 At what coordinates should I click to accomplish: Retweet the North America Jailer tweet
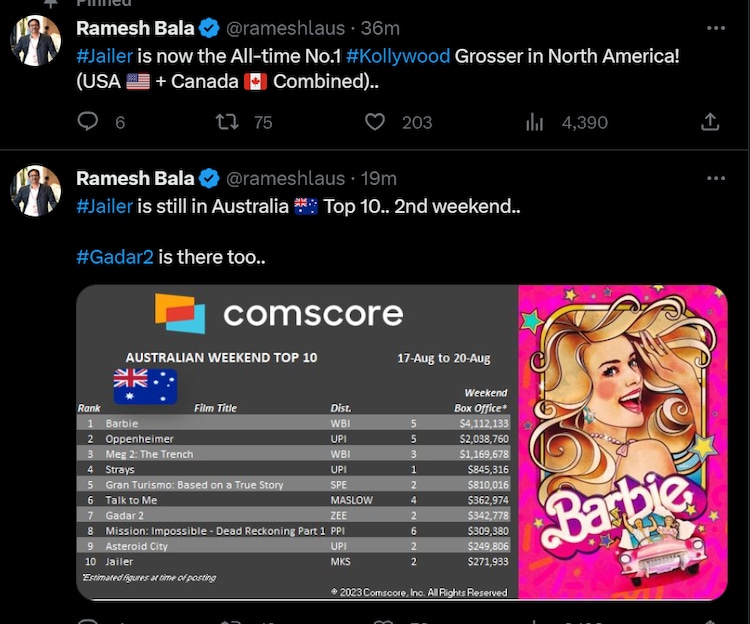pyautogui.click(x=227, y=122)
